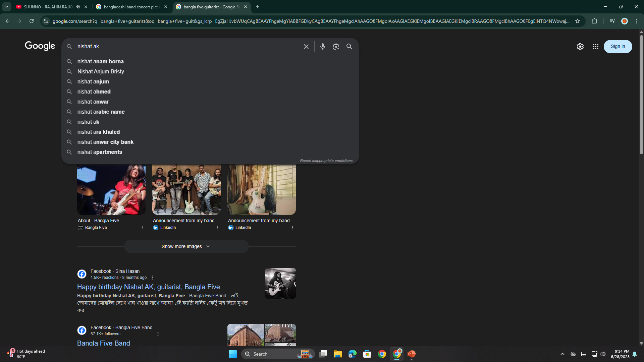
Task: Open About - Bangla Five image thumbnail
Action: pos(111,189)
